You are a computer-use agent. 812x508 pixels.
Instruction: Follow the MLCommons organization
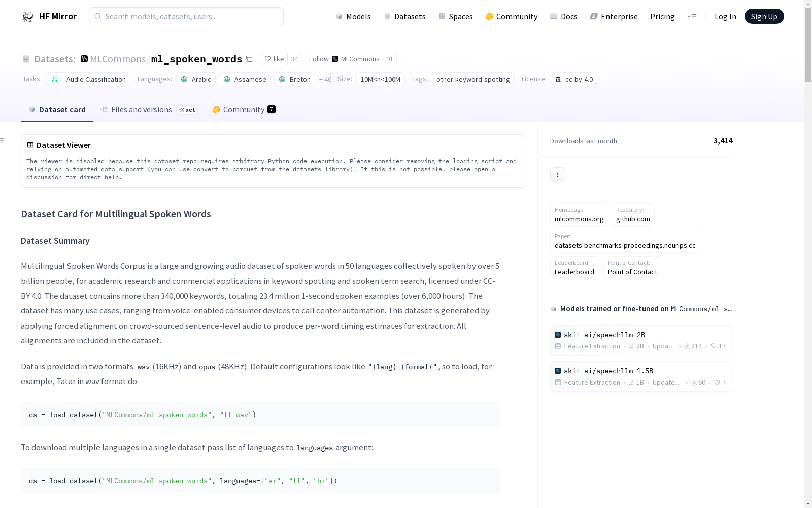pos(344,59)
